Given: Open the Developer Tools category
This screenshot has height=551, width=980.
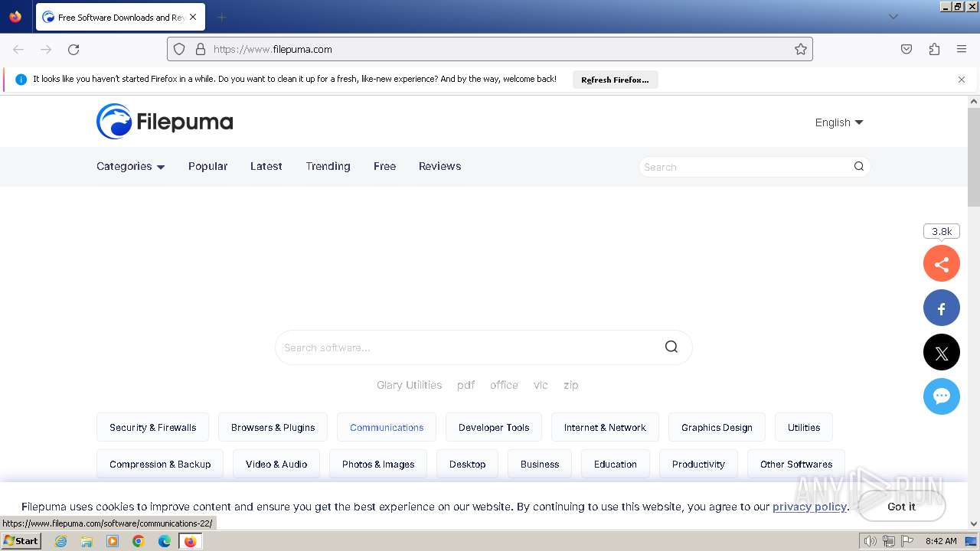Looking at the screenshot, I should point(494,427).
